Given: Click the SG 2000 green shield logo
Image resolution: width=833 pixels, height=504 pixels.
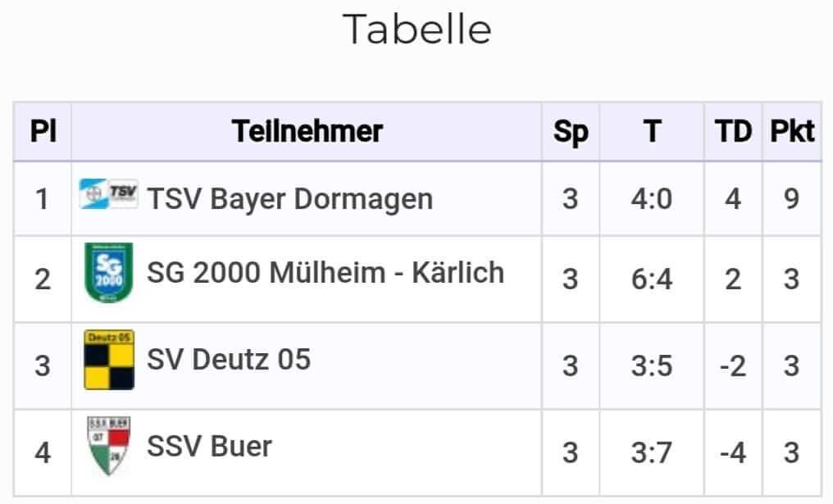Looking at the screenshot, I should (109, 272).
